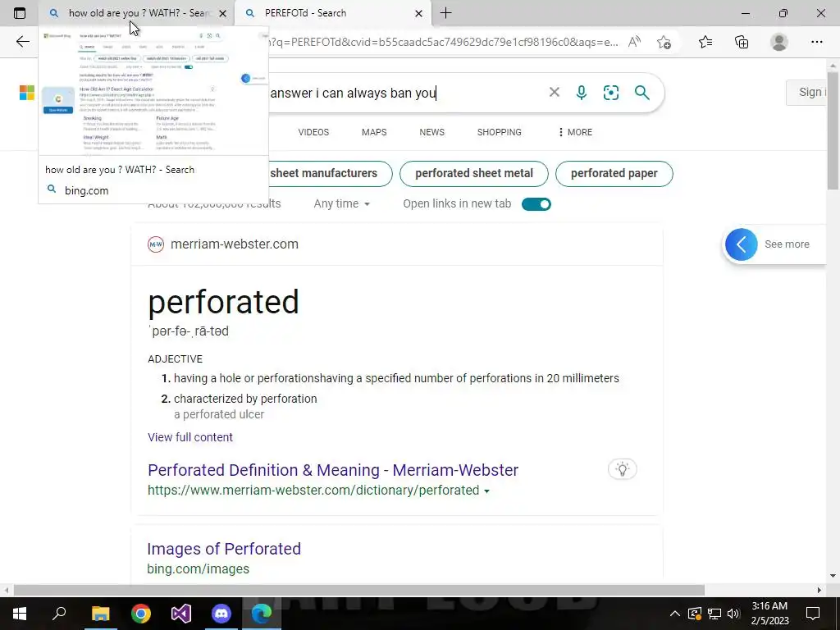Expand the merriam-webster URL dropdown arrow
This screenshot has width=840, height=630.
pyautogui.click(x=486, y=491)
